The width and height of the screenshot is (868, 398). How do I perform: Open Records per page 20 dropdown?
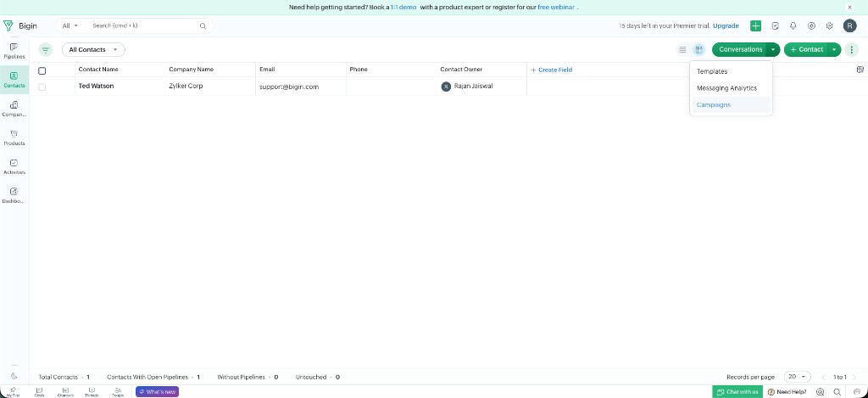797,377
